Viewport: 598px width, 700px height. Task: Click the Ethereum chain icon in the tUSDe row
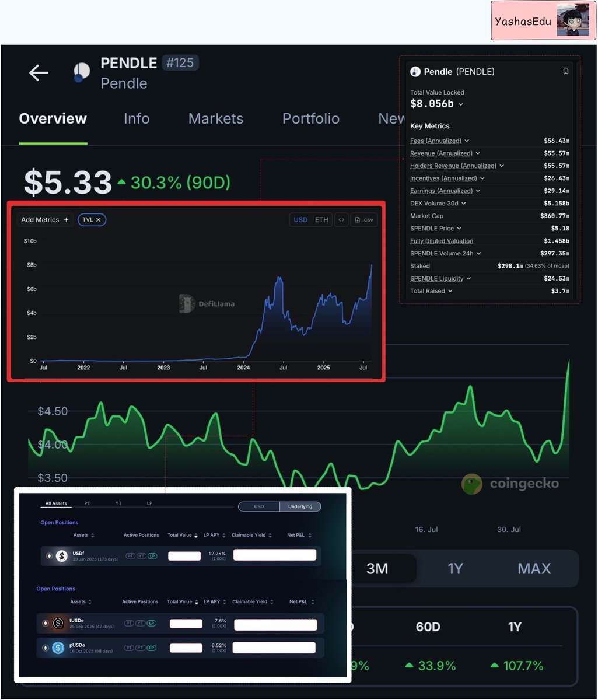[46, 623]
